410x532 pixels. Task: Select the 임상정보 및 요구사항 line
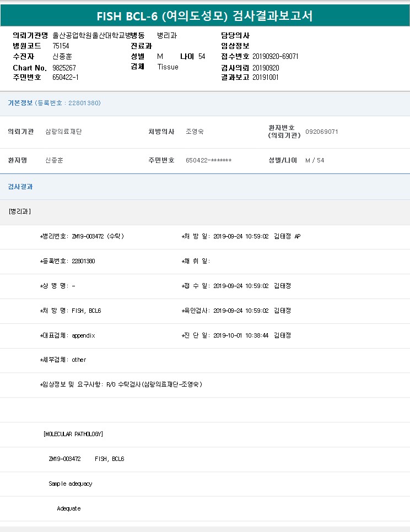coord(121,384)
